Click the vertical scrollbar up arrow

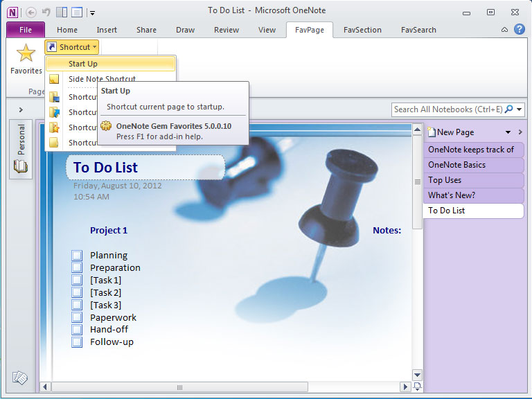[x=417, y=130]
